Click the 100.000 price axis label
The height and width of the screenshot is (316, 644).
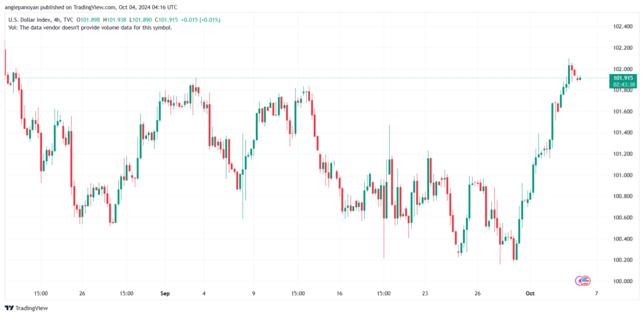pyautogui.click(x=622, y=281)
